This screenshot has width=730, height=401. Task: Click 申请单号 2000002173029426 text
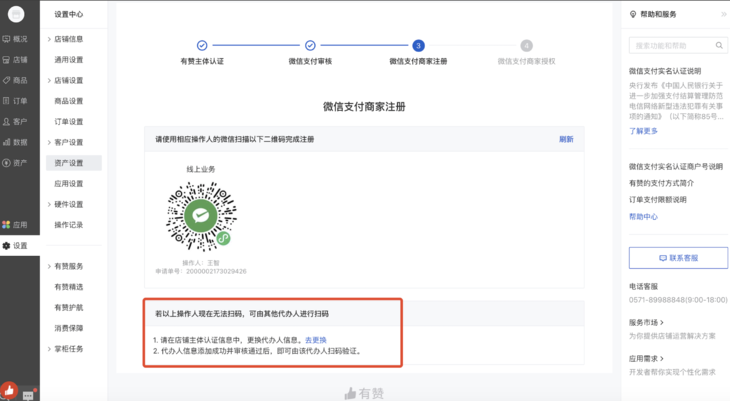point(201,271)
